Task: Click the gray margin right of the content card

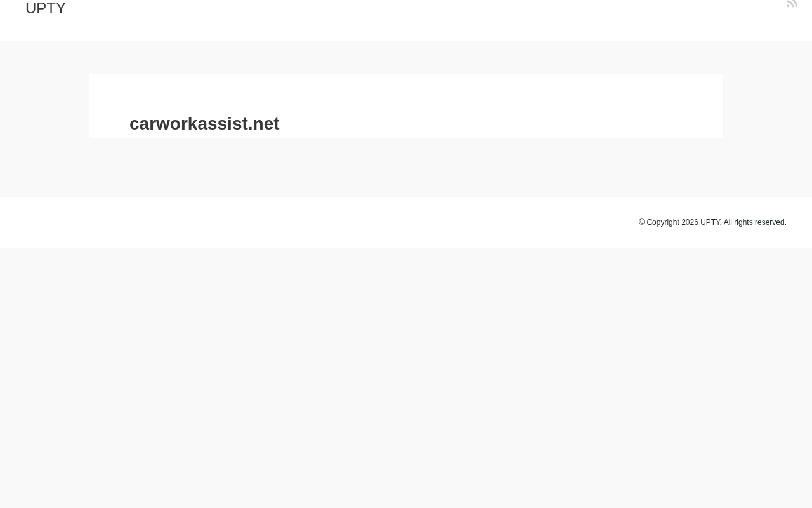Action: (x=768, y=106)
